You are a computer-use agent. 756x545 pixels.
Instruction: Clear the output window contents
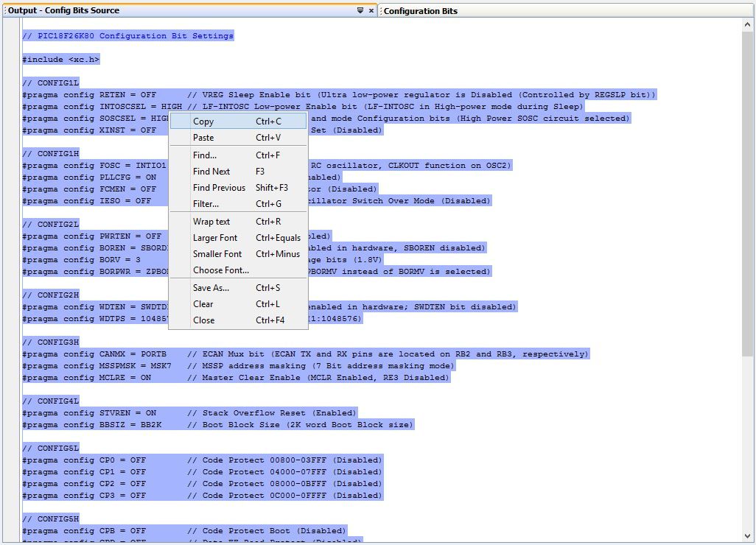203,304
